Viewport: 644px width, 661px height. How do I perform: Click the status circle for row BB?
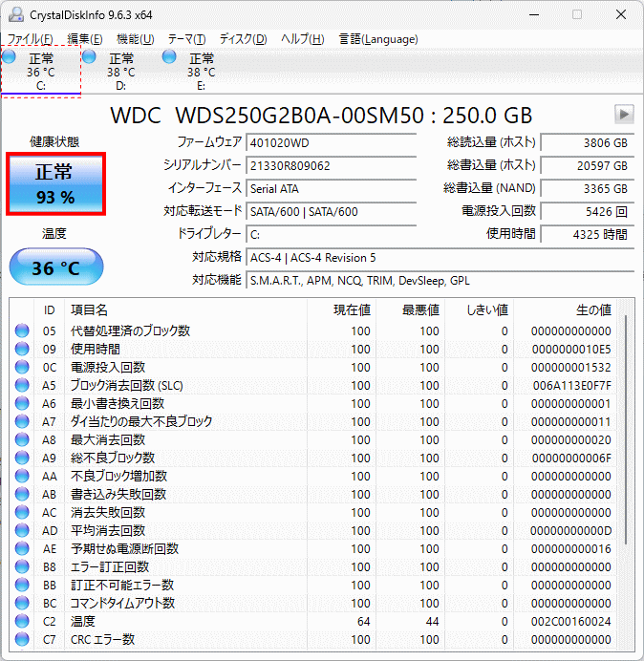tap(22, 586)
